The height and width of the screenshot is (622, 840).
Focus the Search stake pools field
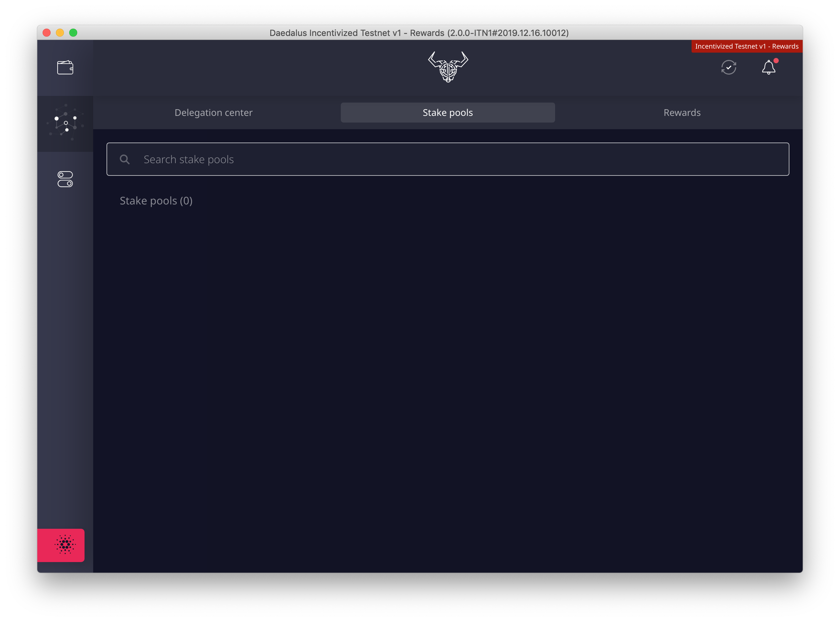pyautogui.click(x=448, y=159)
